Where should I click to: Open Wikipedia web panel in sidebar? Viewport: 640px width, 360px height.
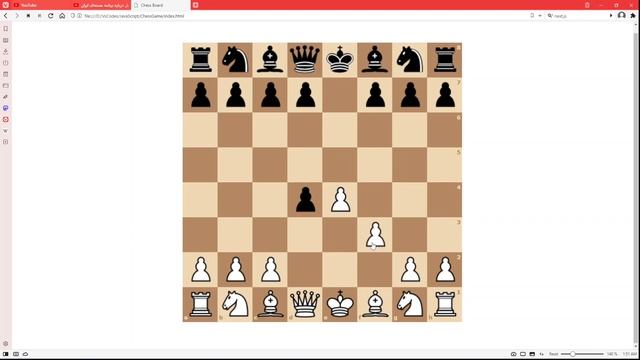point(6,131)
